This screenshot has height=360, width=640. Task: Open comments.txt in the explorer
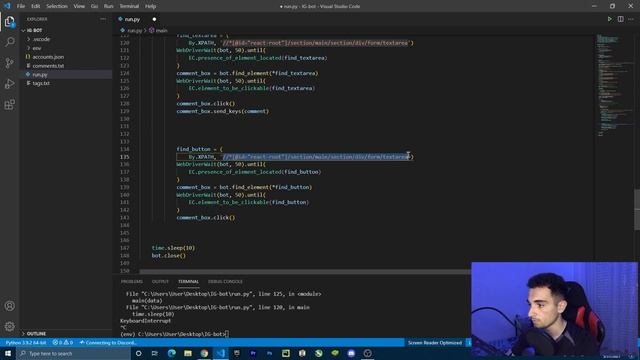48,66
